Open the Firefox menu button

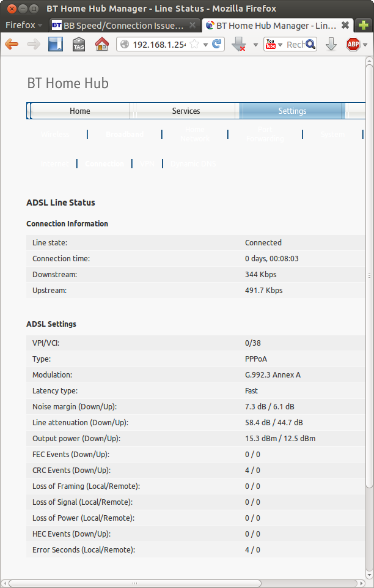[x=24, y=25]
